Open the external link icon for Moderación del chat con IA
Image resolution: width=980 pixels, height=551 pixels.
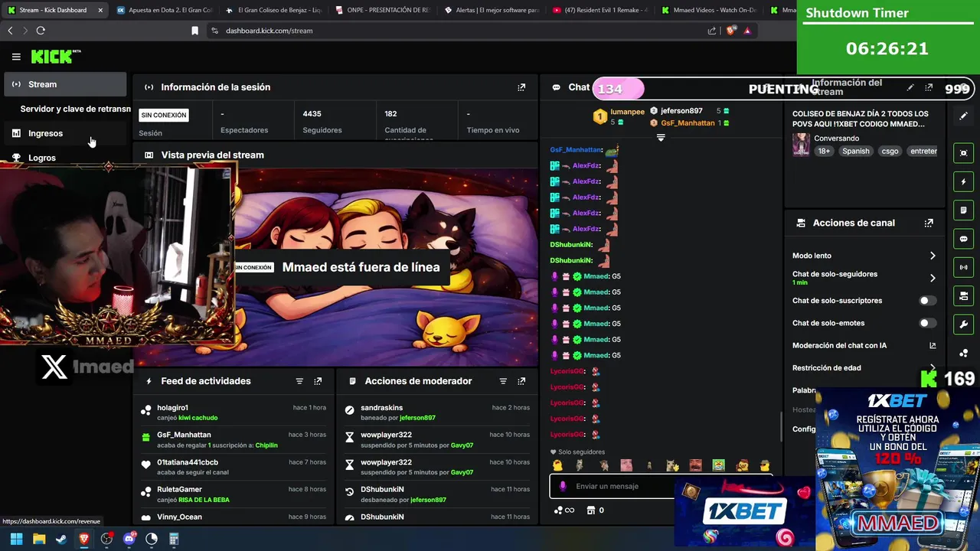click(x=933, y=346)
